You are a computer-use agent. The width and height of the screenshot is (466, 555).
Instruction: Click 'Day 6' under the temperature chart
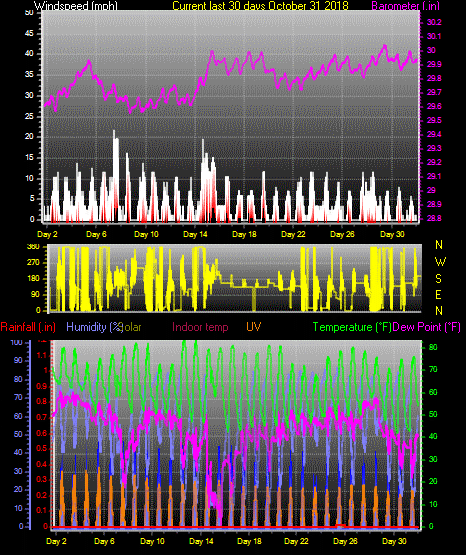pos(104,541)
